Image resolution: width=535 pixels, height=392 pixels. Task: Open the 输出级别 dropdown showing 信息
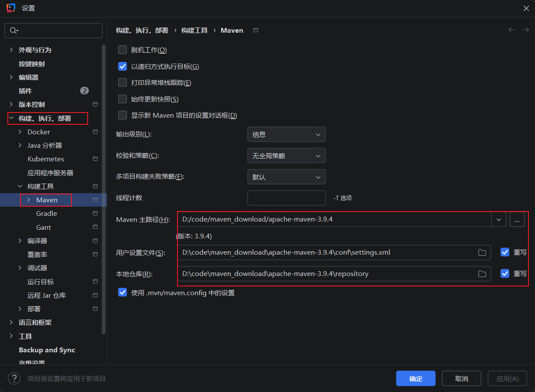[286, 134]
